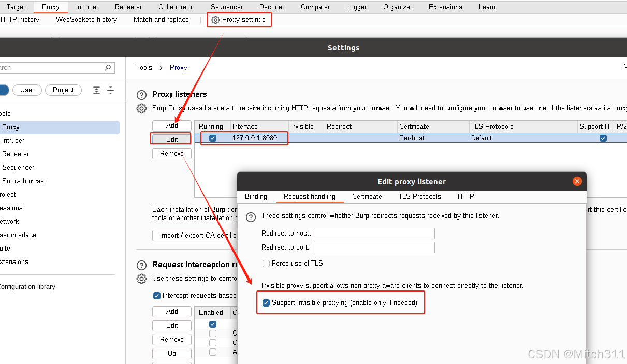Open TLS Protocols tab in dialog
This screenshot has height=364, width=627.
click(420, 197)
